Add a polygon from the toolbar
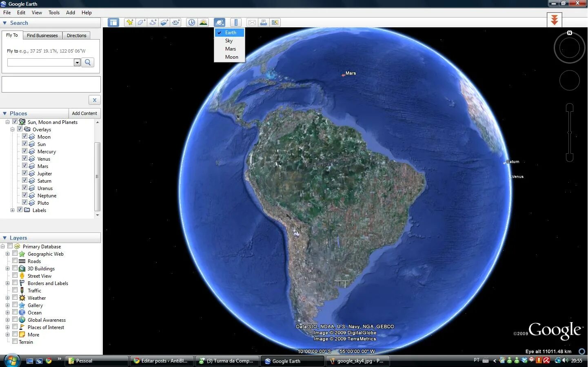This screenshot has width=588, height=367. click(141, 22)
